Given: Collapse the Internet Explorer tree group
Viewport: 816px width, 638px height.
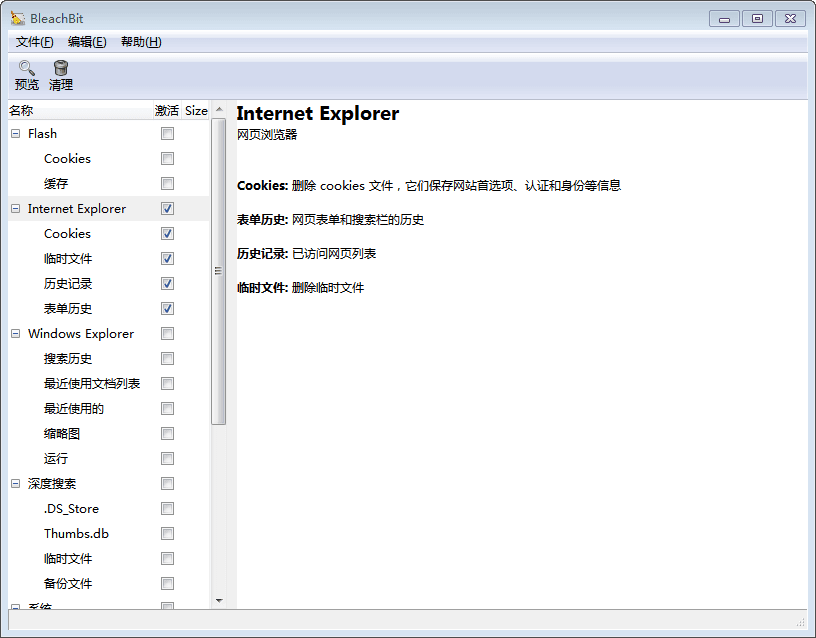Looking at the screenshot, I should point(15,209).
